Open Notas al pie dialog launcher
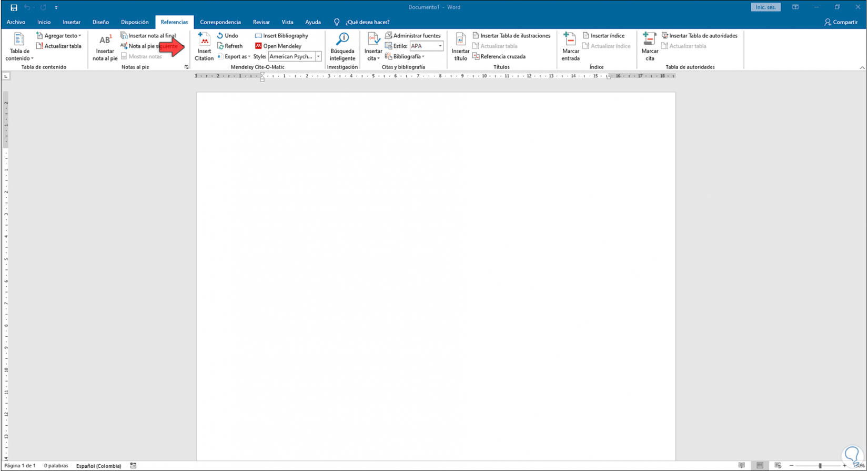 point(186,67)
